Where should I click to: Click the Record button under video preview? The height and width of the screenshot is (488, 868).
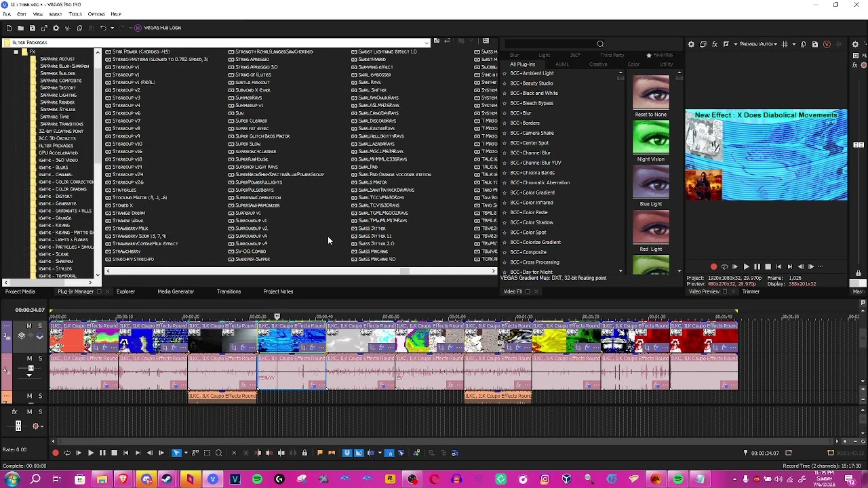point(713,267)
